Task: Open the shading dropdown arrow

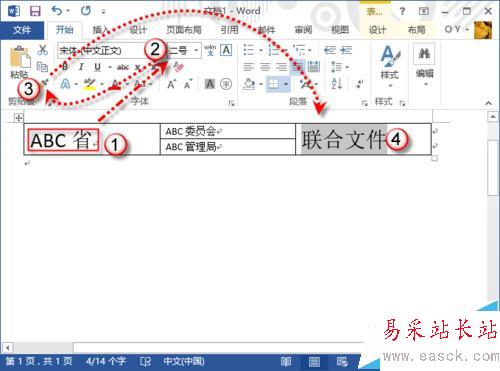Action: point(261,84)
